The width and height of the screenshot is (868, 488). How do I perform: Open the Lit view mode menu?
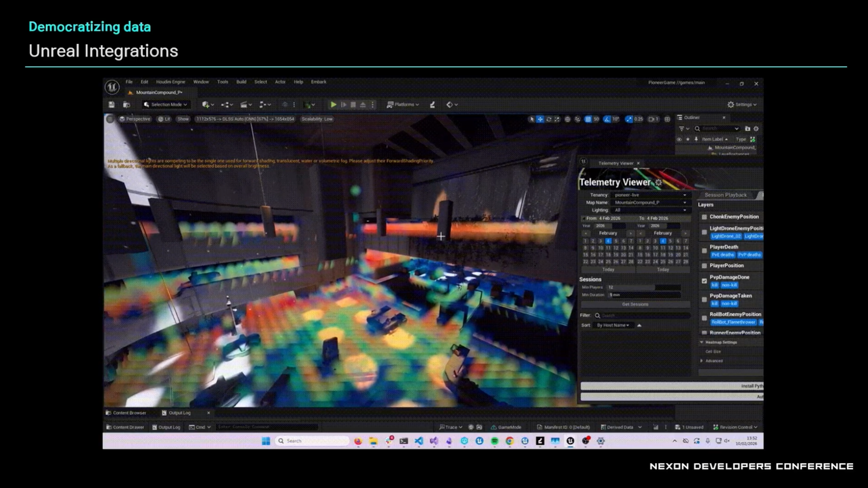point(164,119)
